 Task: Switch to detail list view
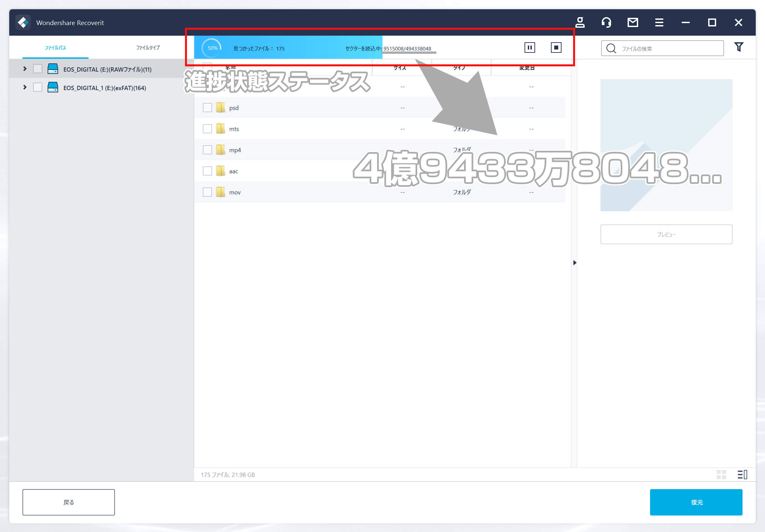[742, 474]
